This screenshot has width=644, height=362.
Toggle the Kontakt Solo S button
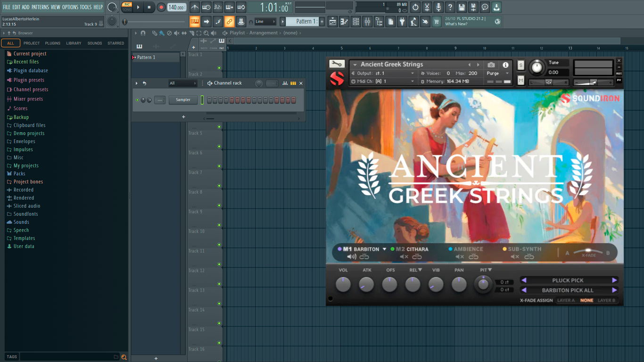pos(521,65)
